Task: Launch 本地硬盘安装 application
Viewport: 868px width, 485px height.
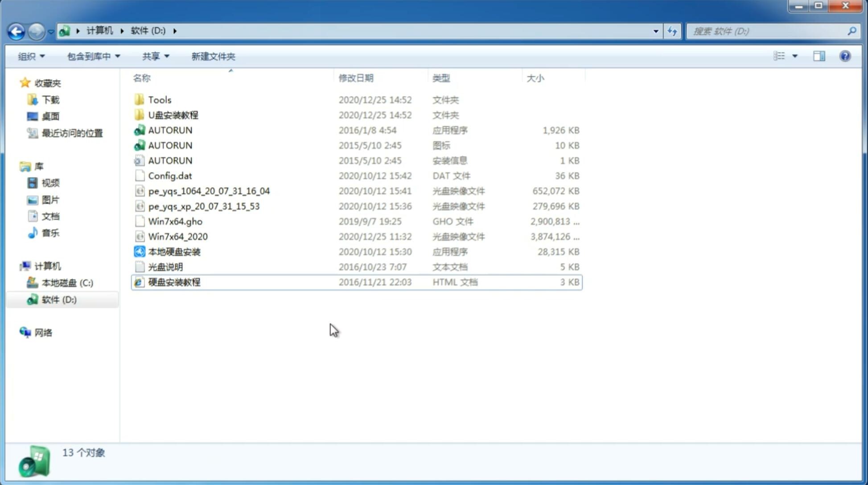Action: point(174,251)
